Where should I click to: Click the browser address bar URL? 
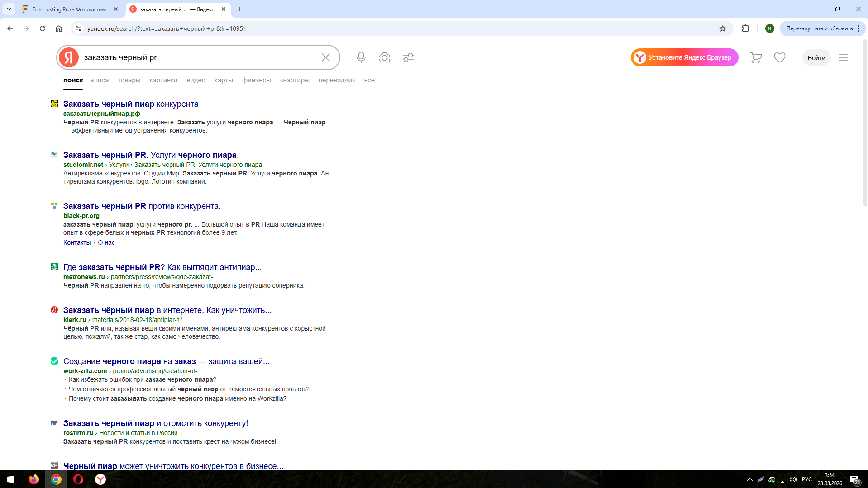coord(167,28)
